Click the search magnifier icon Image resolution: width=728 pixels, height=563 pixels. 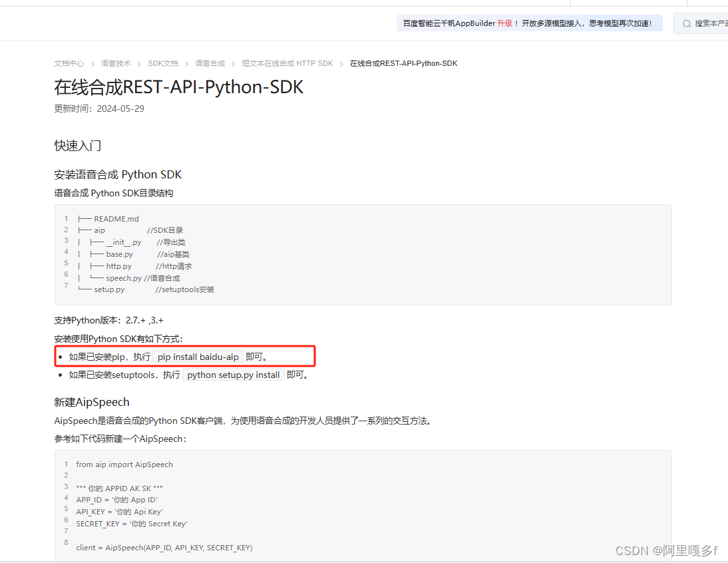click(686, 24)
